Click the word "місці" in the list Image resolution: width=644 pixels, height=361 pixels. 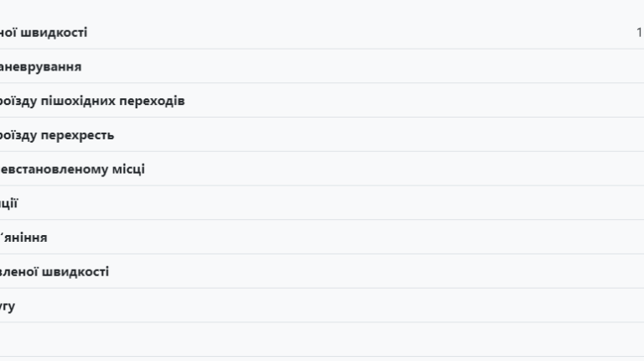click(x=127, y=170)
